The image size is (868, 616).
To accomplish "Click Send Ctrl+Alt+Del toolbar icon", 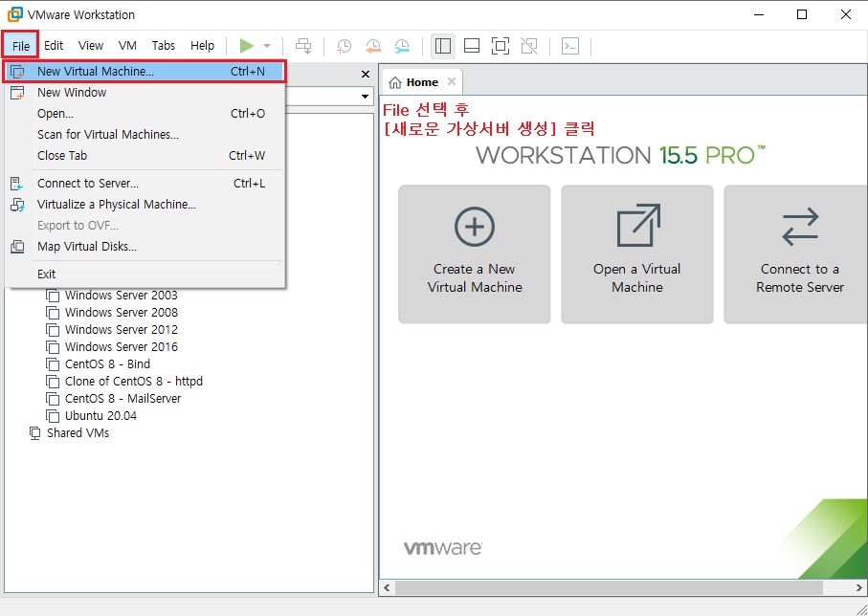I will (303, 46).
